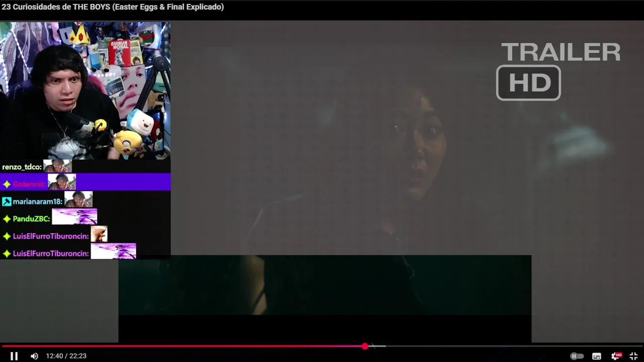Click the marianaram18 chat username
Viewport: 644px width, 362px height.
click(37, 202)
